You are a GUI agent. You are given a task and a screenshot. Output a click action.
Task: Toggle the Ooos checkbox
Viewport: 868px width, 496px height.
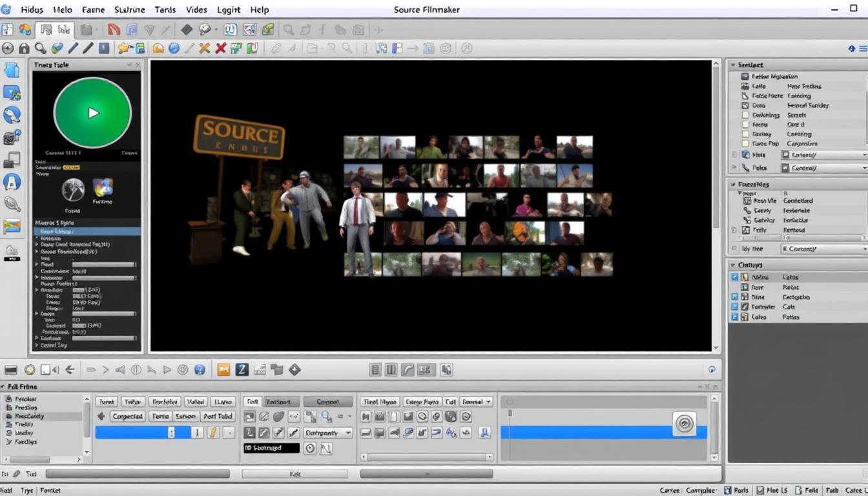pos(745,105)
